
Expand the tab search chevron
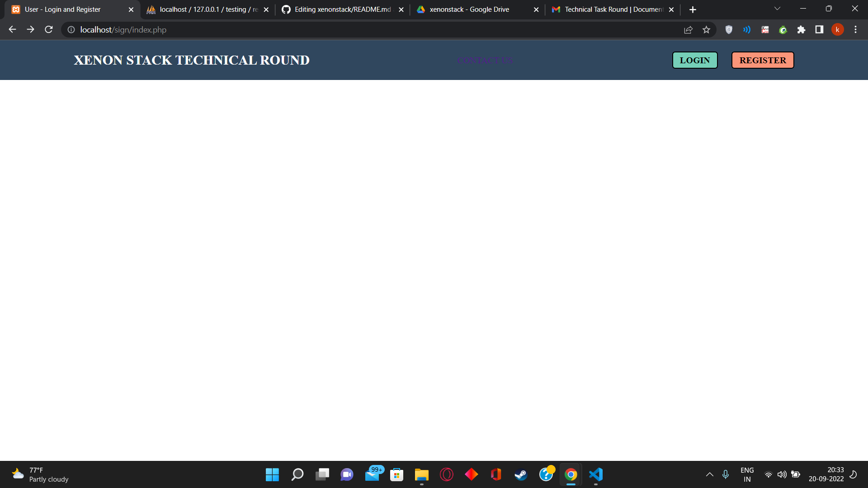pyautogui.click(x=777, y=9)
